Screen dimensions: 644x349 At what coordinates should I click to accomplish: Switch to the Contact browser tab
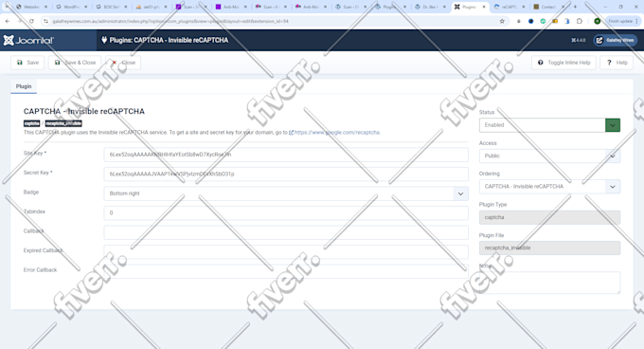pyautogui.click(x=549, y=7)
